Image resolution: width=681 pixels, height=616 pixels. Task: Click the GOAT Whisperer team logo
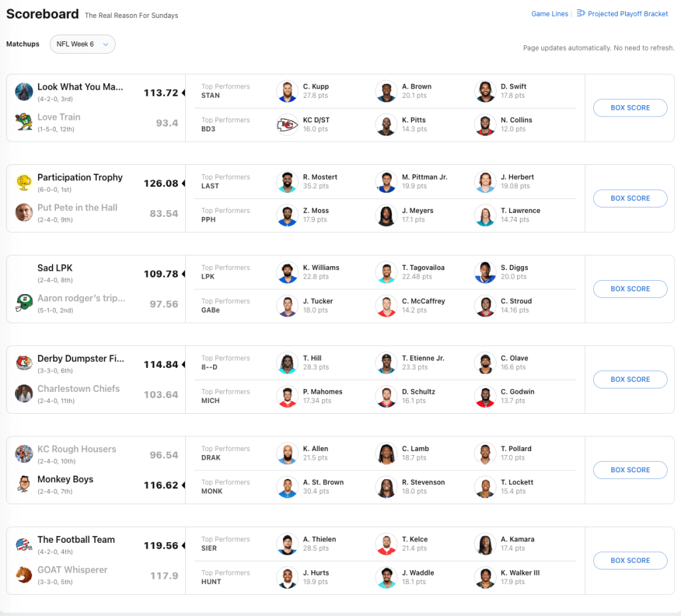pos(24,574)
